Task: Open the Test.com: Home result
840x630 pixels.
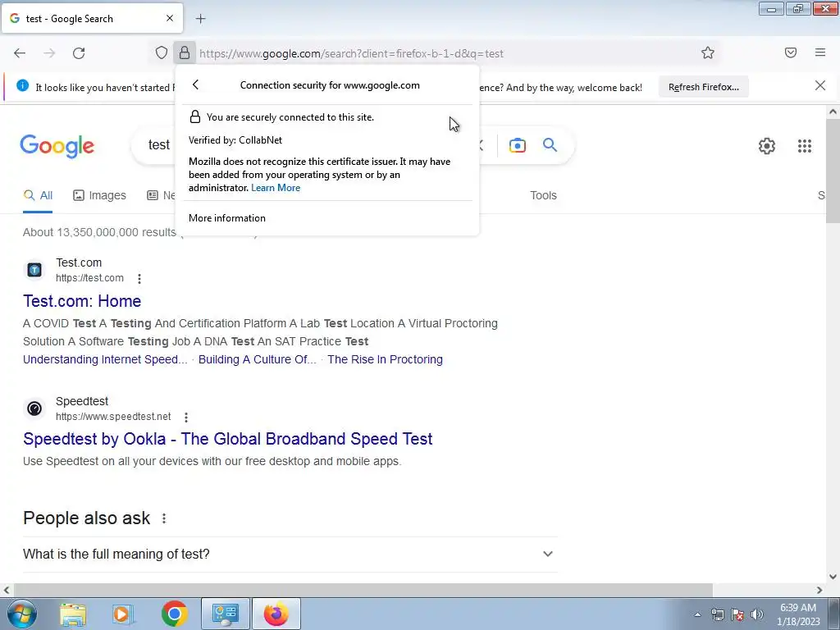Action: 82,301
